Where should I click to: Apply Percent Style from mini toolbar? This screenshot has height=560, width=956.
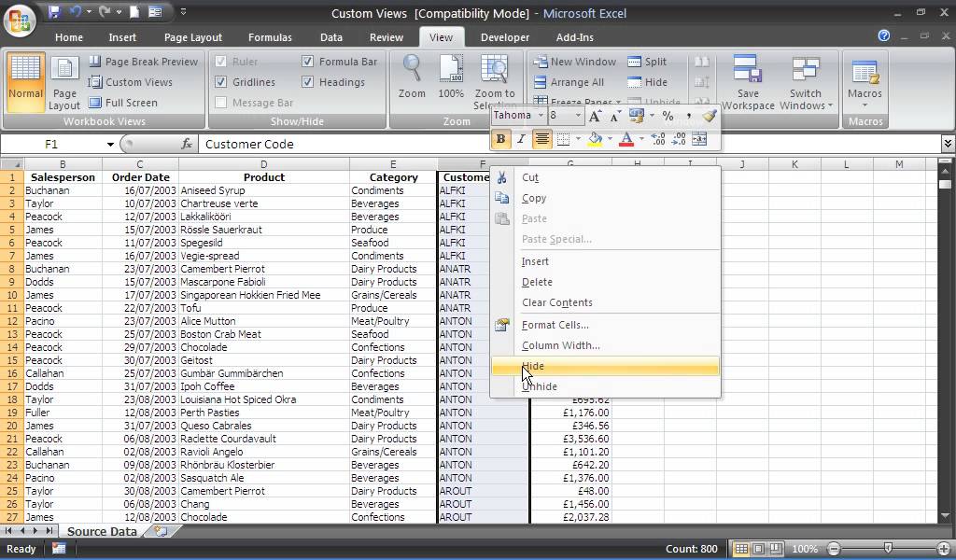(x=668, y=116)
